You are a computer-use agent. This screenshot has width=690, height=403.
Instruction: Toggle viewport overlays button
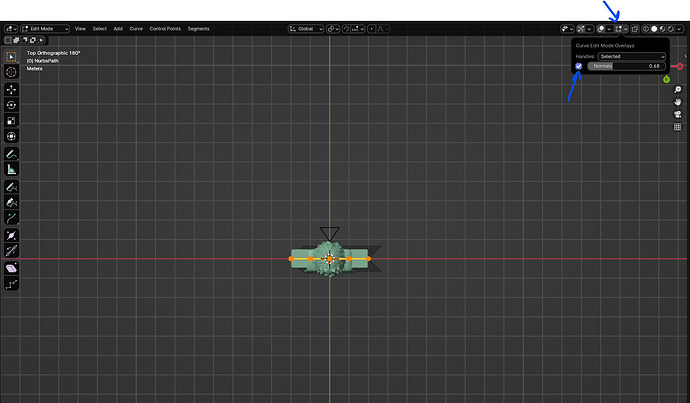pos(601,29)
